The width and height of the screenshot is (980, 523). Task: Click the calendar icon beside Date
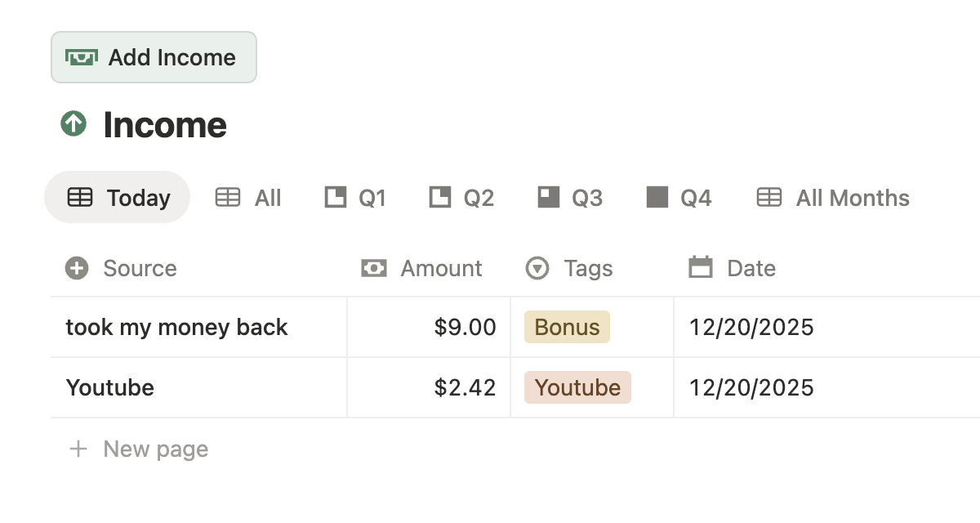(701, 268)
